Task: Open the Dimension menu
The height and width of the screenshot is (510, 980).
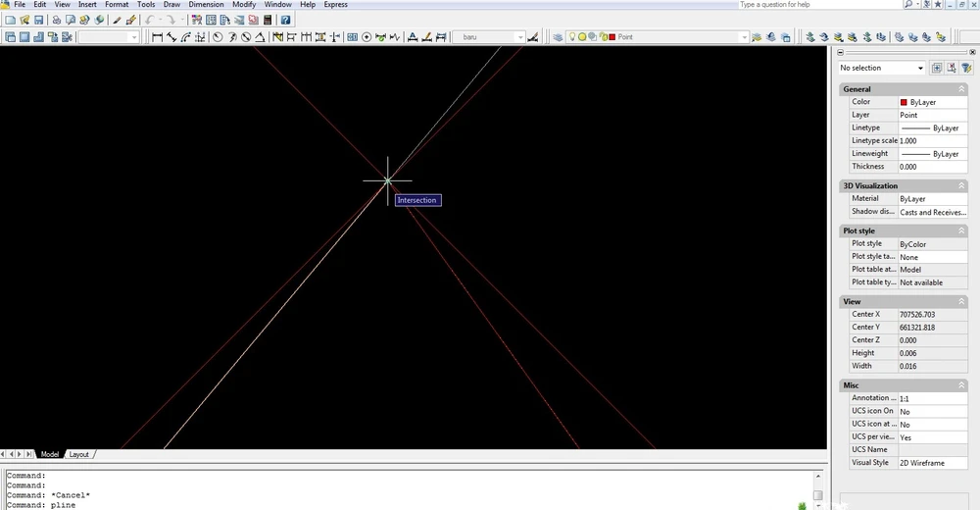Action: click(206, 4)
